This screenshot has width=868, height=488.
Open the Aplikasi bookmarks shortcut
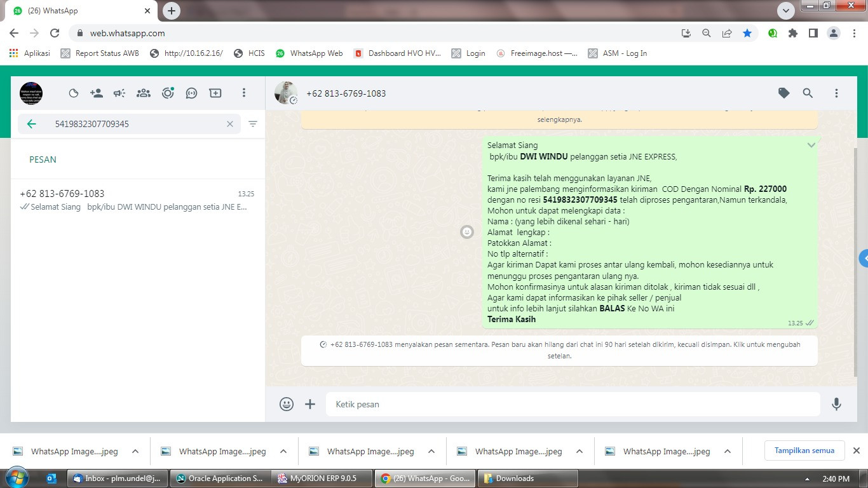[30, 53]
